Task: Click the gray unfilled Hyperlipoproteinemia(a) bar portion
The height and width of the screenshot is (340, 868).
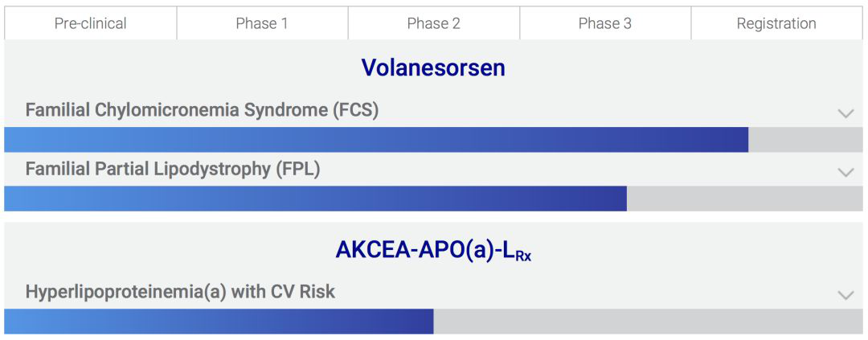Action: [x=649, y=322]
